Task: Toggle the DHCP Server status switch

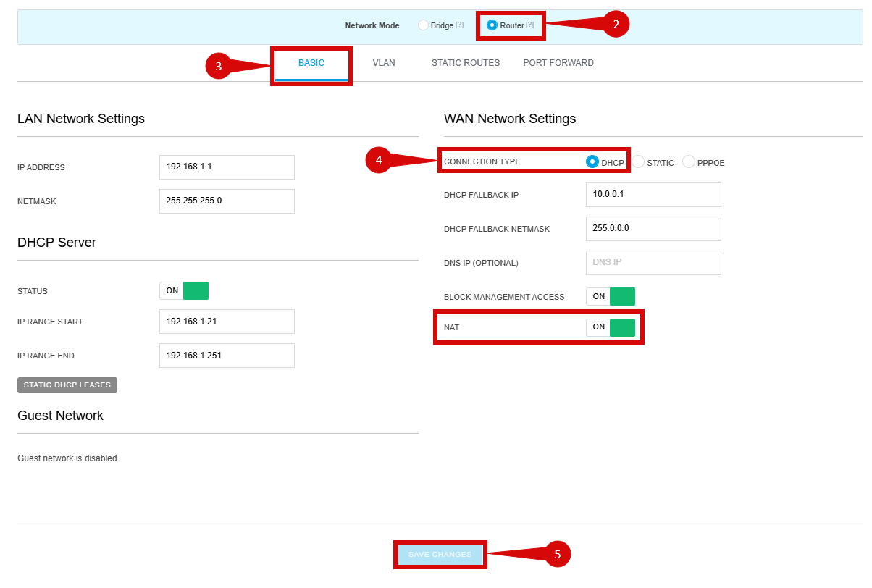Action: pyautogui.click(x=184, y=290)
